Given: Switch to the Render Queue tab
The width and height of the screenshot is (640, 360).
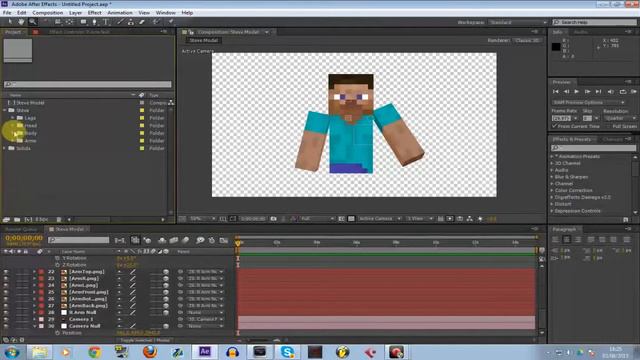Looking at the screenshot, I should point(21,229).
